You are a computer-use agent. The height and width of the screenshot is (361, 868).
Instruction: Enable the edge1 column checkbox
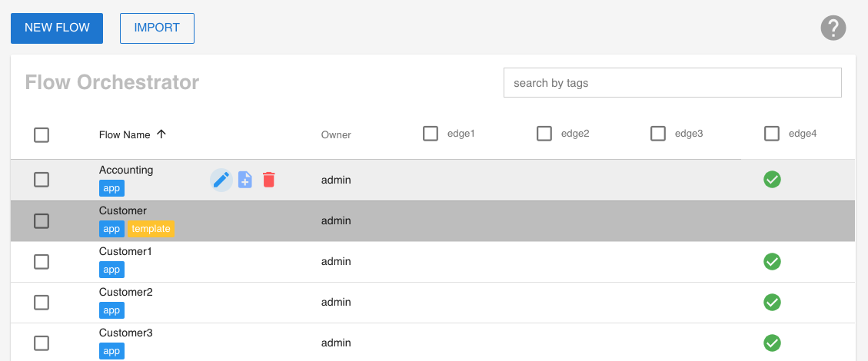point(431,134)
